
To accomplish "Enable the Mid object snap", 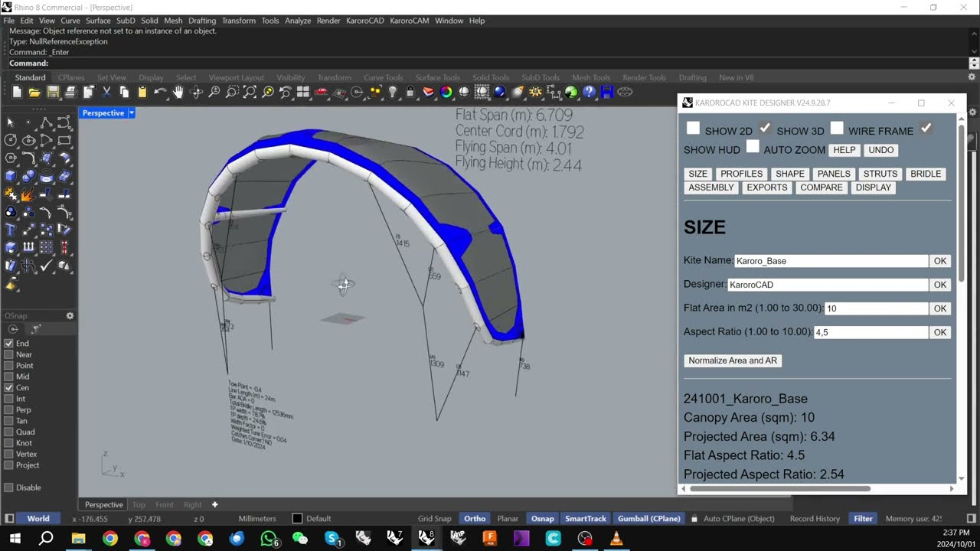I will point(9,377).
